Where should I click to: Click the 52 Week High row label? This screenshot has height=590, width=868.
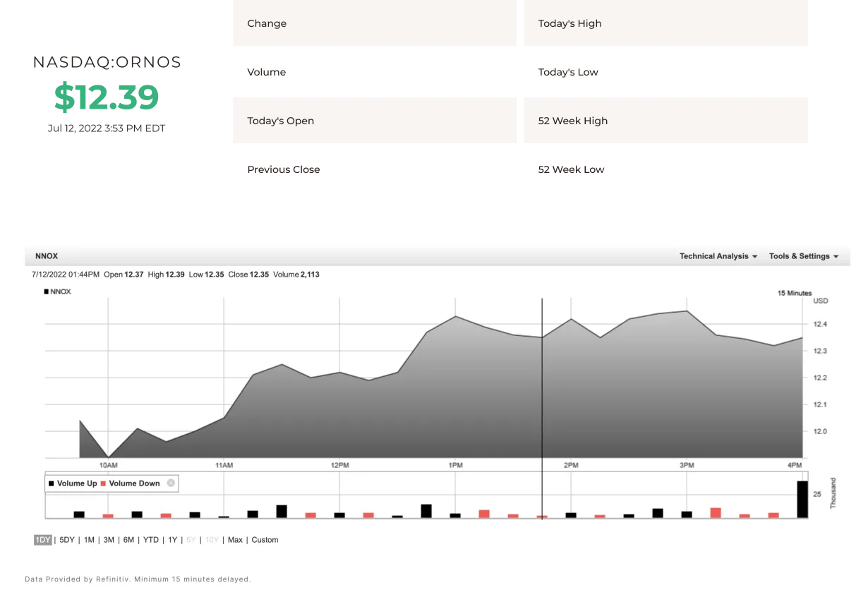pyautogui.click(x=573, y=121)
